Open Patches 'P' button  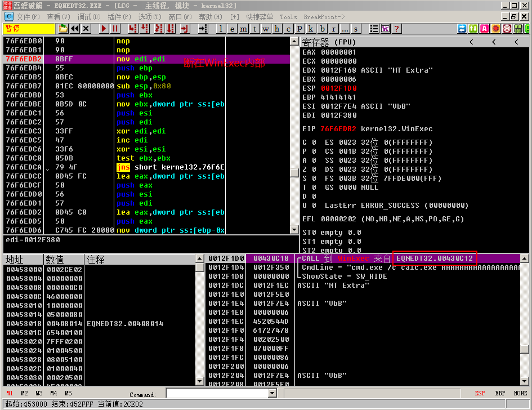point(299,29)
